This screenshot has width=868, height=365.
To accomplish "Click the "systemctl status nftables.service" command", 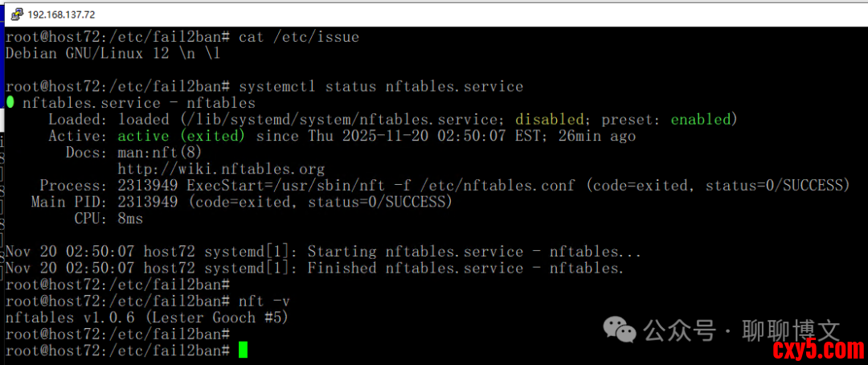I will [x=381, y=86].
